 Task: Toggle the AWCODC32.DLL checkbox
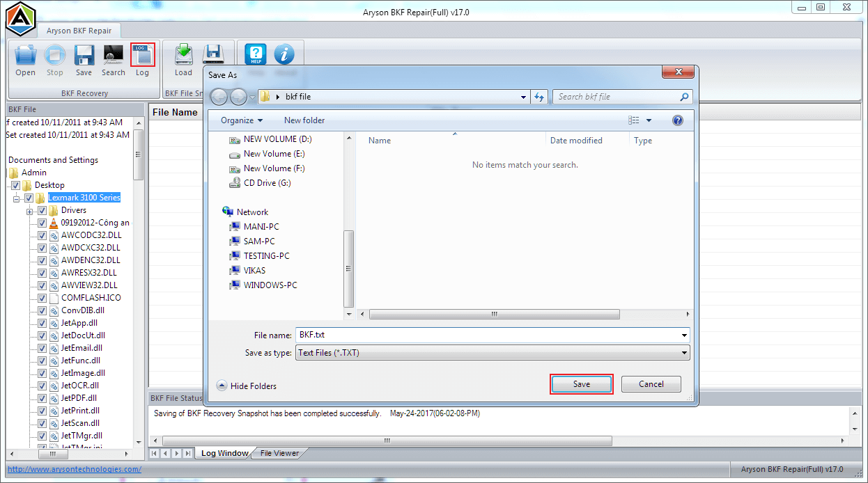(42, 235)
